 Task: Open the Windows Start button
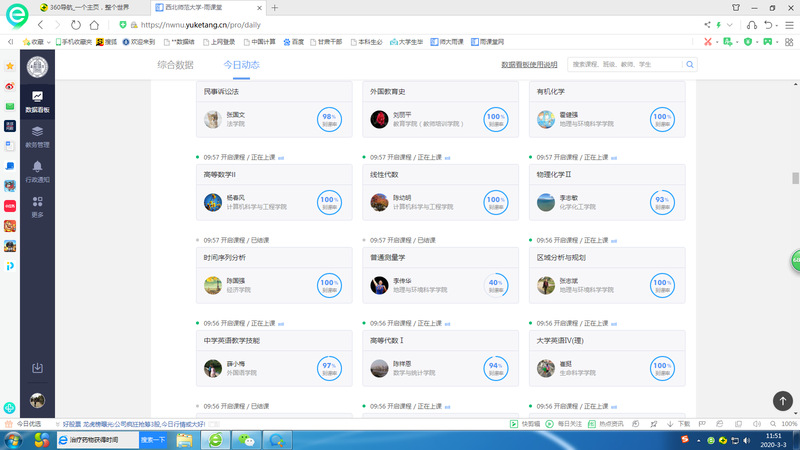pyautogui.click(x=14, y=440)
